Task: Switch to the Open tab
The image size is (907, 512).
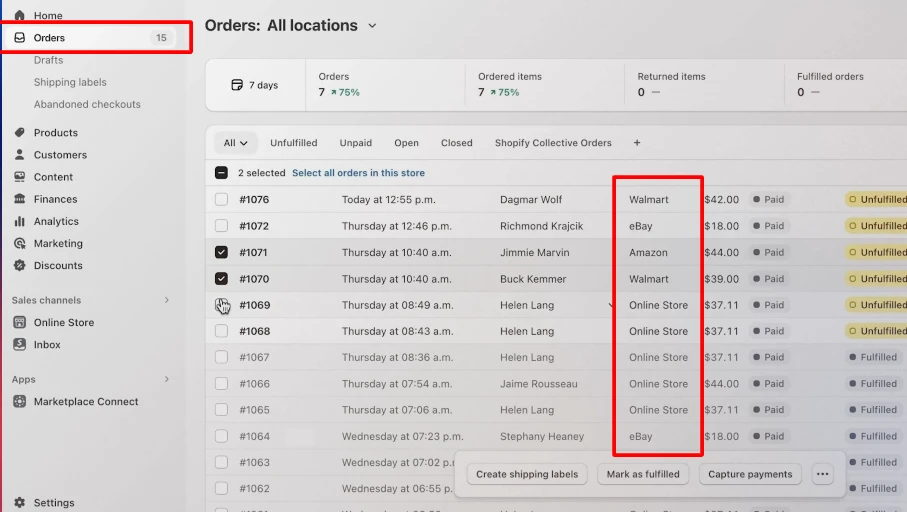Action: [407, 143]
